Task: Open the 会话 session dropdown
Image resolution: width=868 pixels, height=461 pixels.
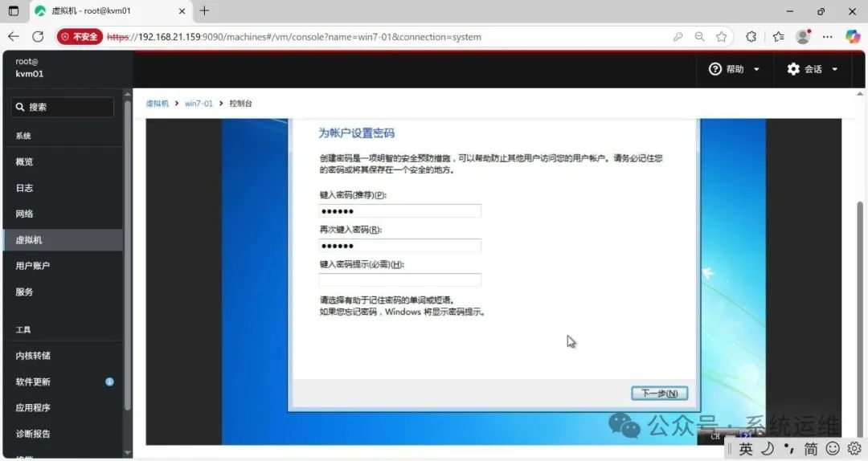Action: tap(813, 68)
